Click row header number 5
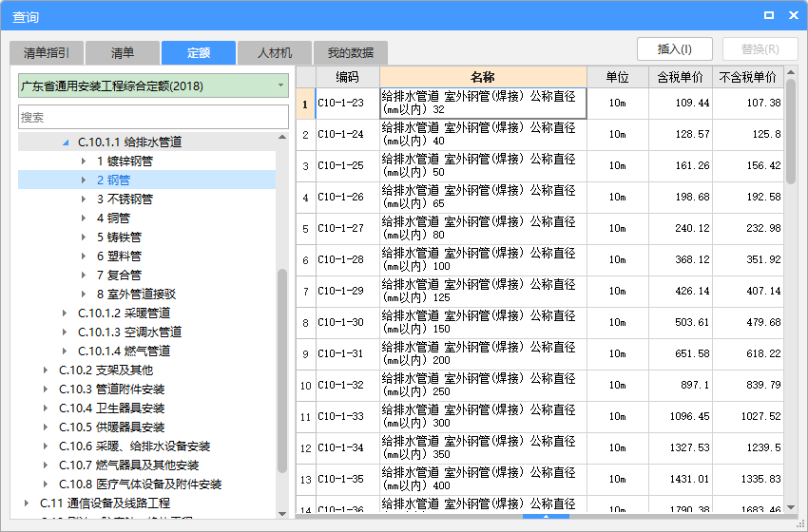 (x=305, y=229)
